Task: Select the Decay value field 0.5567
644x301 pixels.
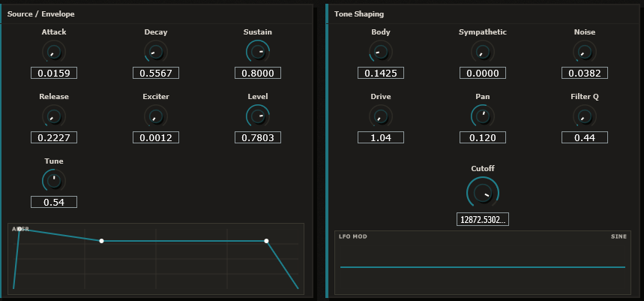Action: tap(155, 74)
